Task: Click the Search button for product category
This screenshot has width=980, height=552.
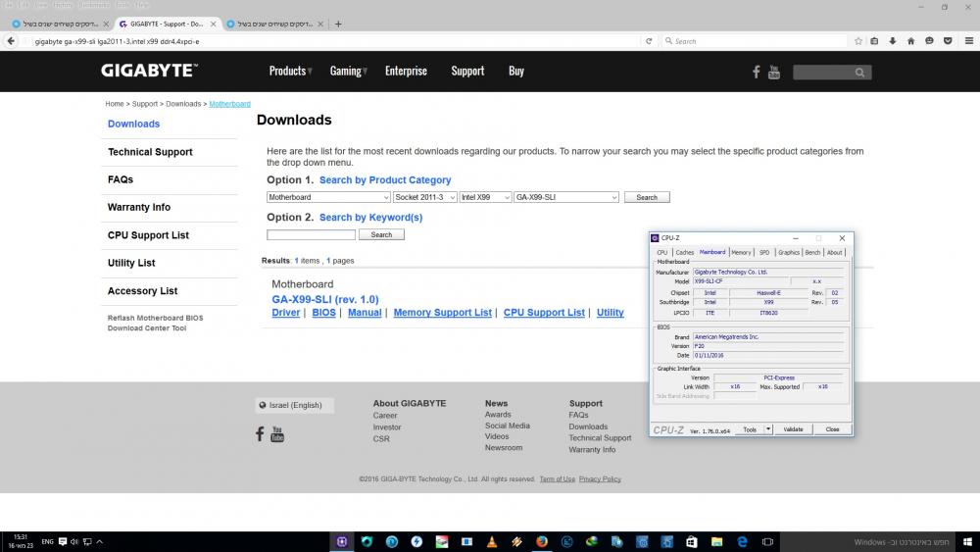Action: [x=647, y=197]
